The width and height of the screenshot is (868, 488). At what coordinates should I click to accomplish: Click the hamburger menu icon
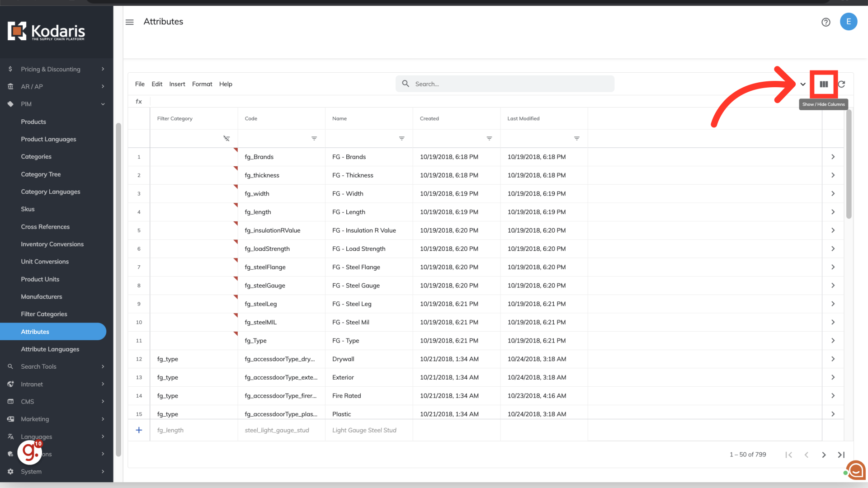(x=130, y=22)
